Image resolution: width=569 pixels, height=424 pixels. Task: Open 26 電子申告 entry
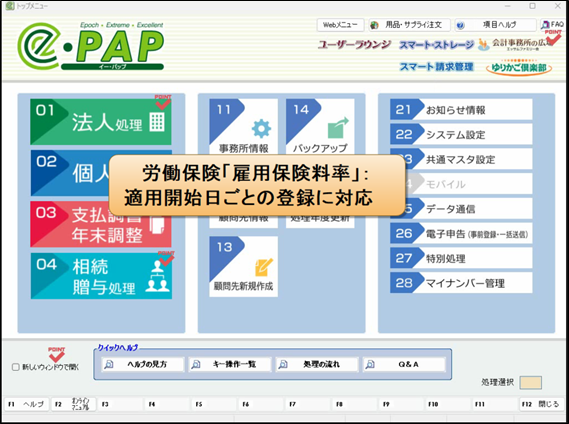tap(461, 233)
